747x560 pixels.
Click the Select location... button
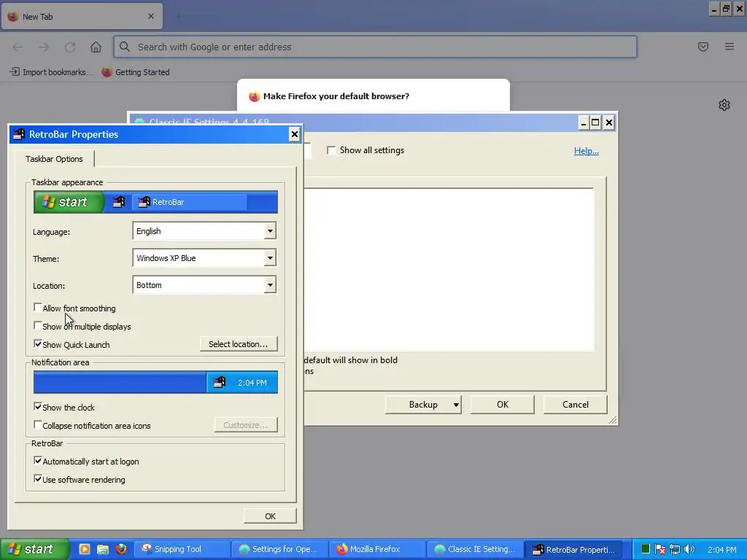[x=239, y=344]
